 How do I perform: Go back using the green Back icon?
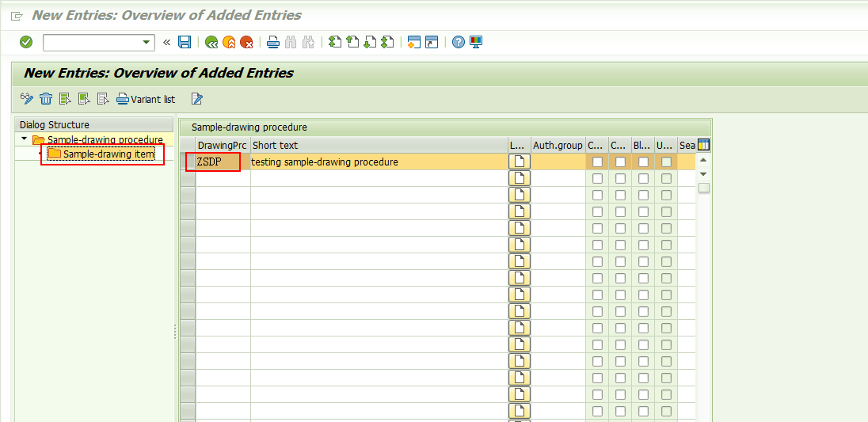point(211,42)
